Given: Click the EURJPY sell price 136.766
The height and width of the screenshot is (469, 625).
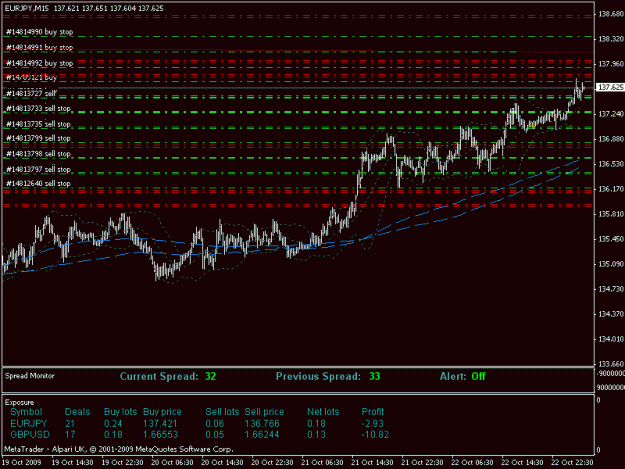Looking at the screenshot, I should tap(262, 424).
